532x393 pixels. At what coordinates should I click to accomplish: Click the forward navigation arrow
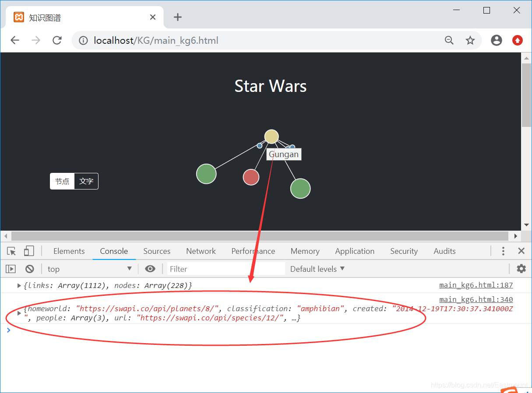36,41
